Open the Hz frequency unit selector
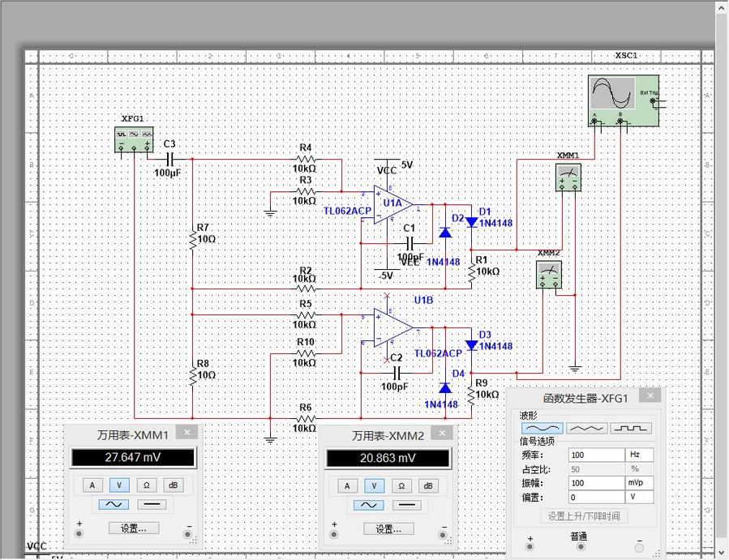The width and height of the screenshot is (729, 560). [639, 455]
